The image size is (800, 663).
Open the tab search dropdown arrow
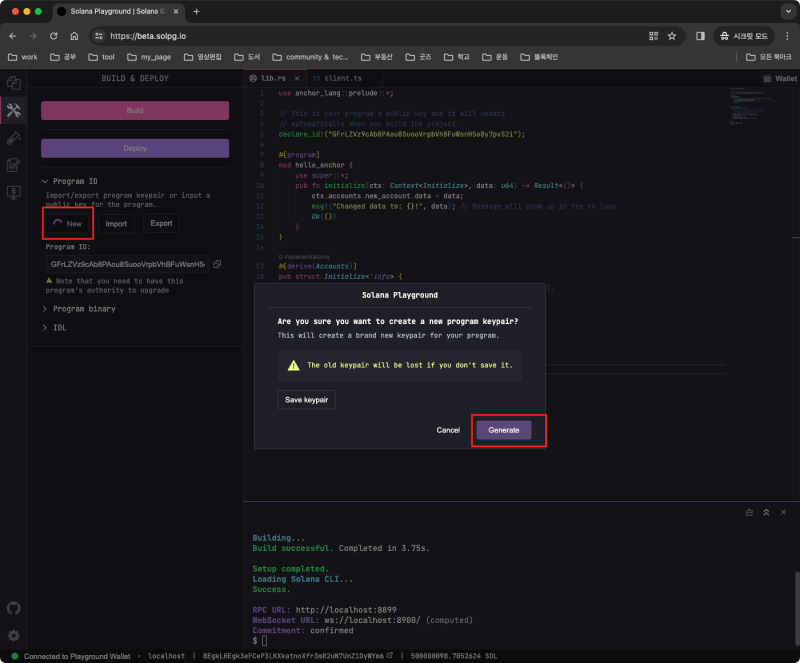pos(788,11)
